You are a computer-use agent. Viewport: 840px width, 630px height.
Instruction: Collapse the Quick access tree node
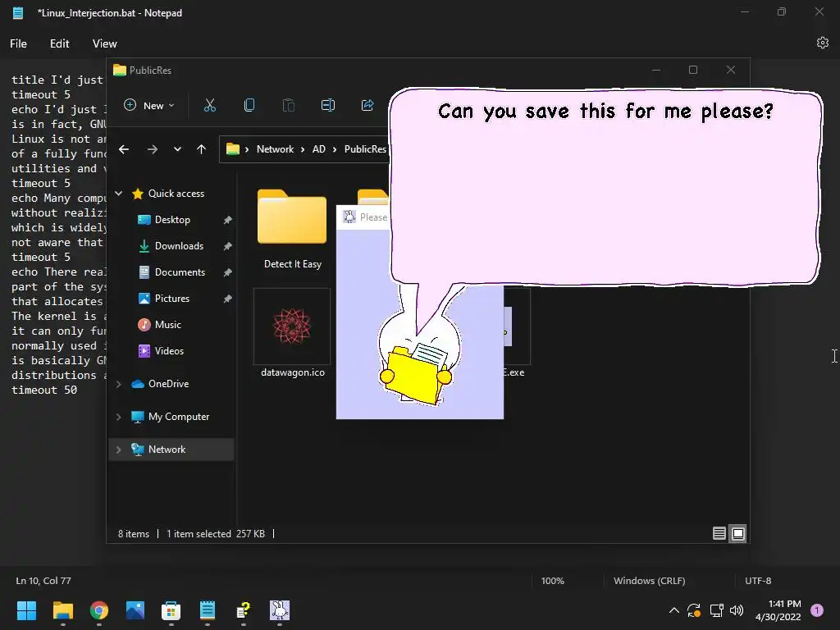coord(119,194)
